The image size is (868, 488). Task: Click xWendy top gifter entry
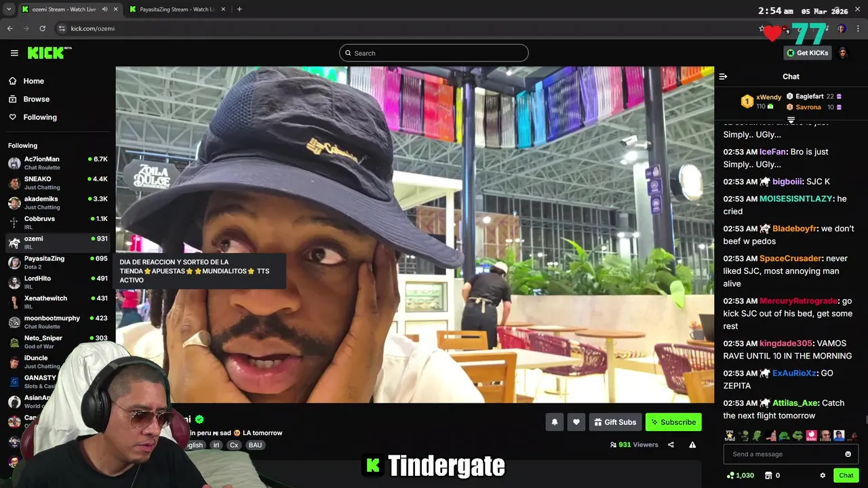[761, 102]
